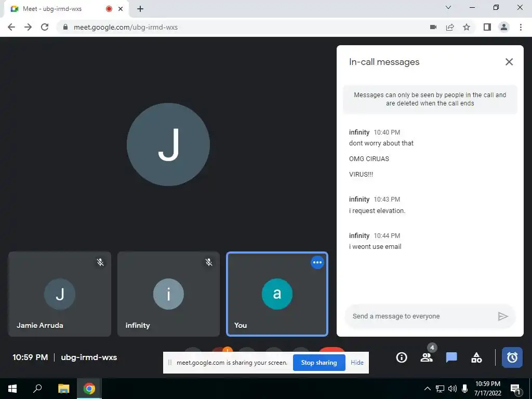This screenshot has height=399, width=532.
Task: Open taskbar clock and date
Action: point(487,389)
